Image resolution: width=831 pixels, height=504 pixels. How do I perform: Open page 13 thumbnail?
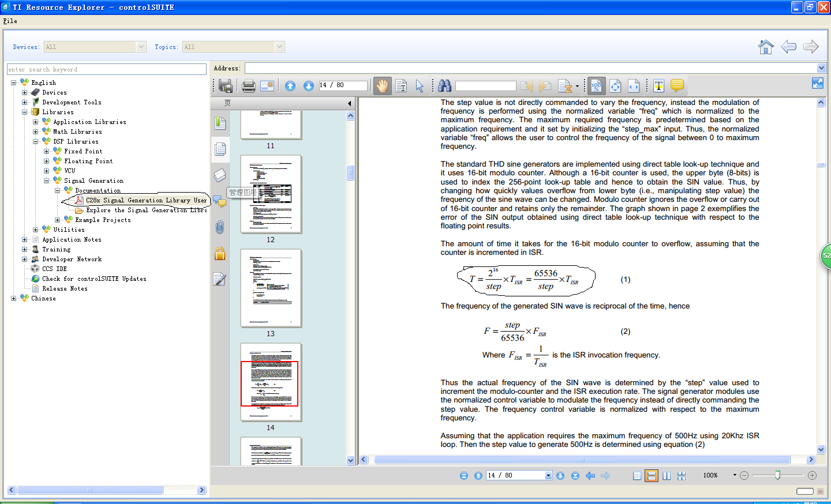(271, 288)
